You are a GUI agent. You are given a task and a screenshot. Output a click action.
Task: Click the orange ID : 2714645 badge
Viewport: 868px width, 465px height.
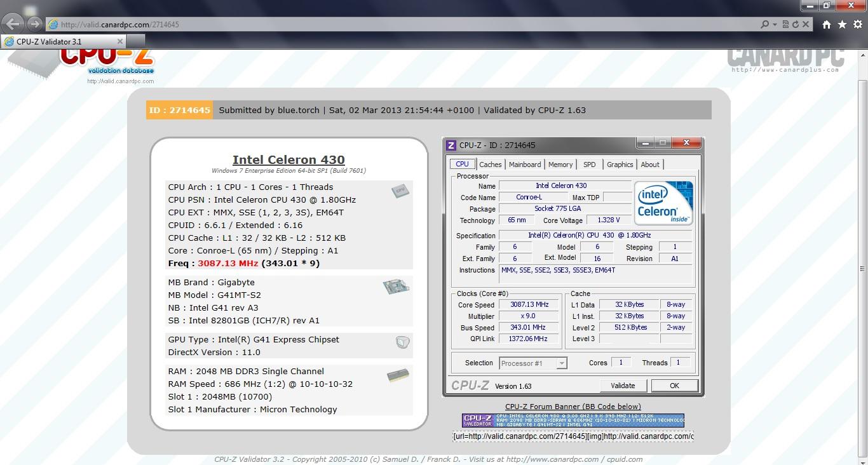click(x=179, y=110)
